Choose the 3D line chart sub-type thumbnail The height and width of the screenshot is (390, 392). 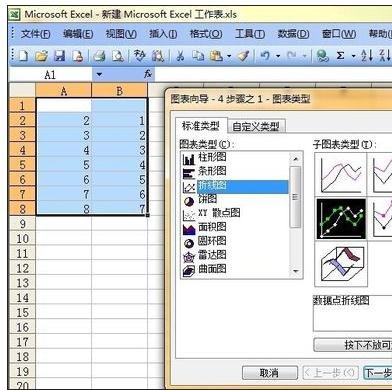341,264
